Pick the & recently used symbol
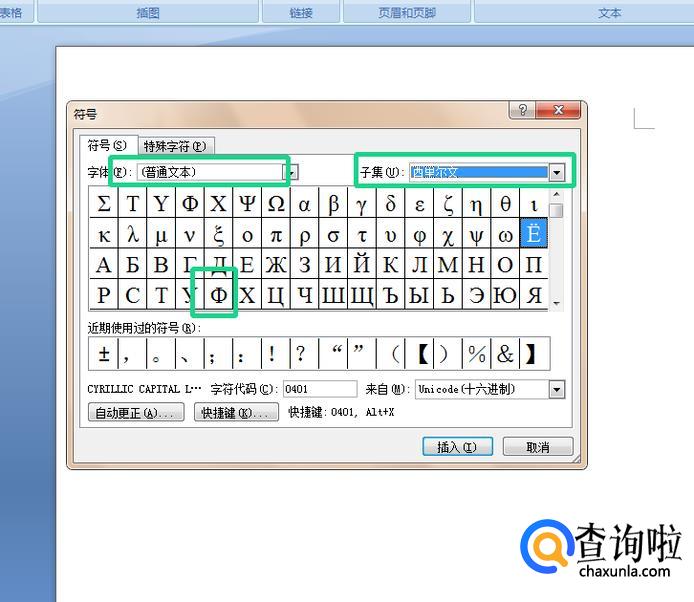The width and height of the screenshot is (694, 602). pyautogui.click(x=505, y=353)
